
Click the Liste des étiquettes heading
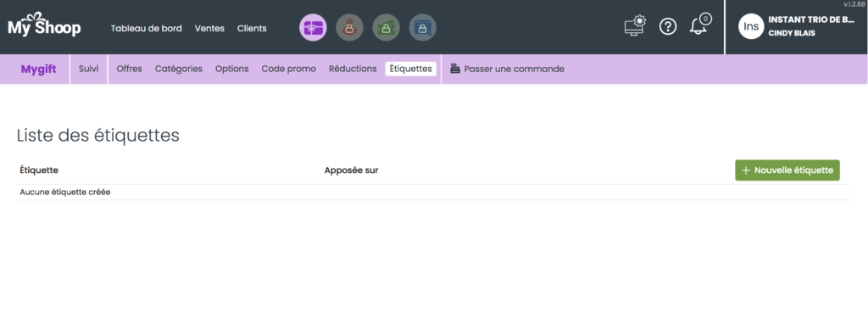[x=98, y=135]
